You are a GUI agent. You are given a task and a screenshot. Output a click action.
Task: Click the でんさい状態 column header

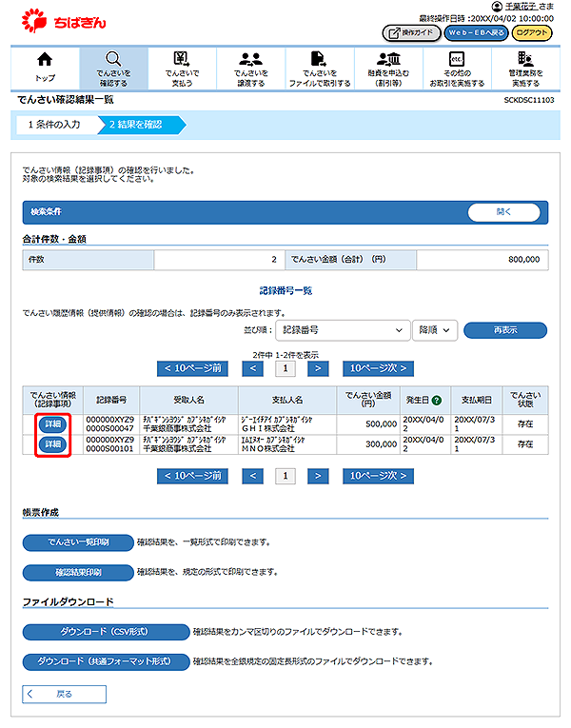[525, 401]
